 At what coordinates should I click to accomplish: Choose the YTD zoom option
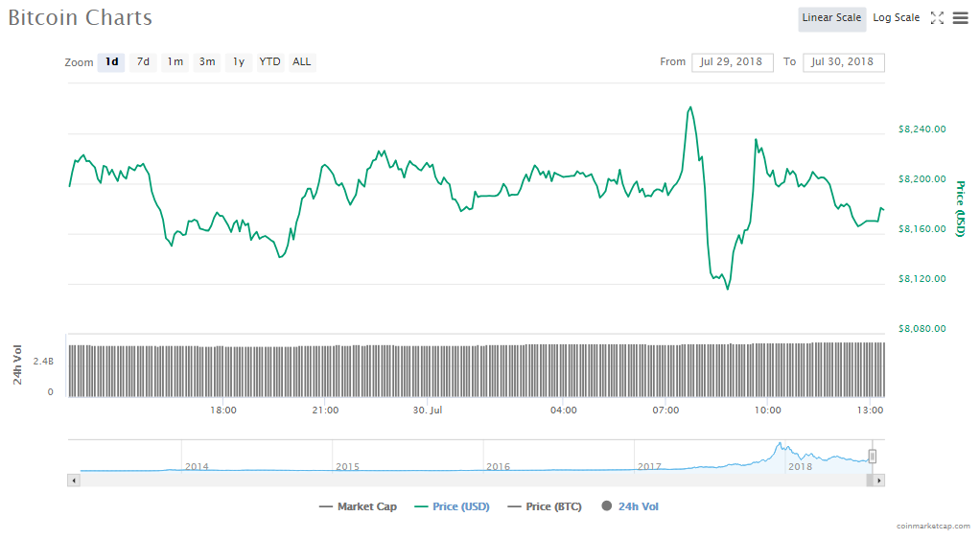[269, 62]
